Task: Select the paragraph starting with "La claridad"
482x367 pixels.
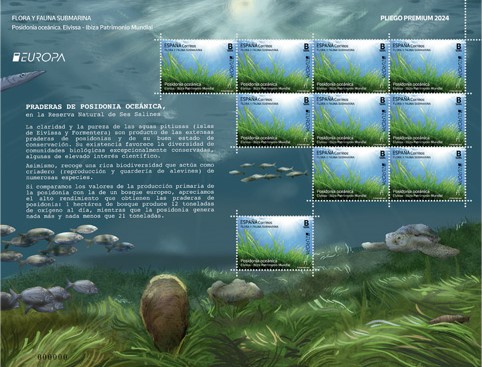Action: 120,141
